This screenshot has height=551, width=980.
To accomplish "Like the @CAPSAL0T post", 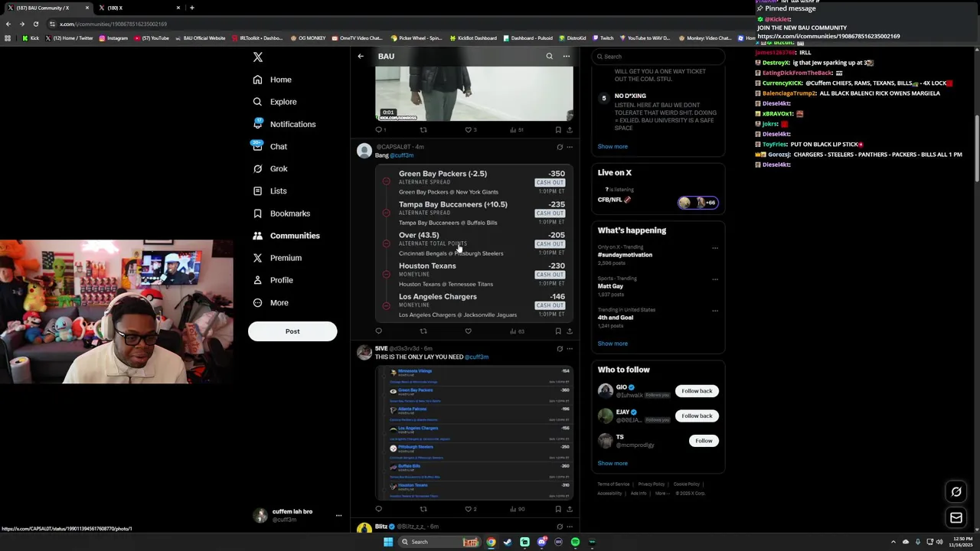I will point(468,331).
